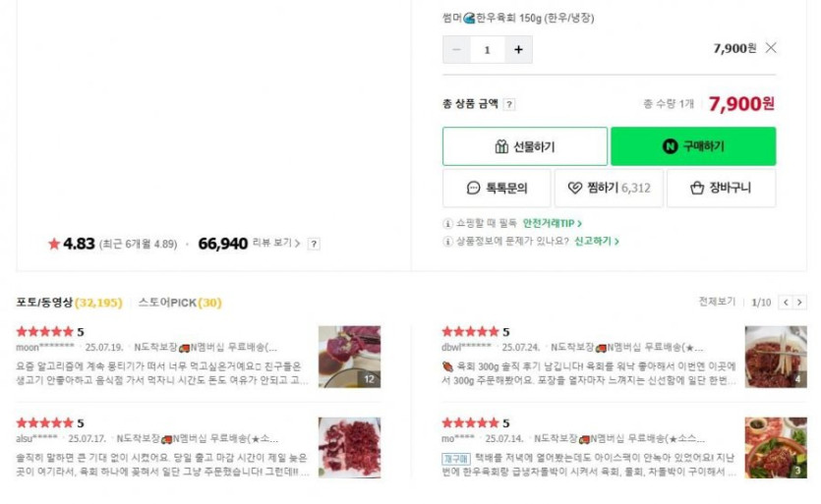Open help icon beside 총 상품 금액
The width and height of the screenshot is (821, 504).
509,105
